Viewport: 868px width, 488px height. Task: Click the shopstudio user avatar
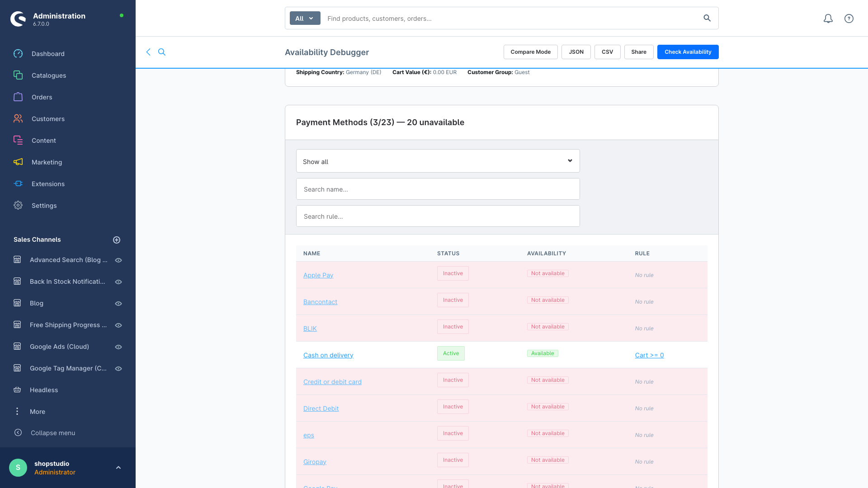[18, 468]
